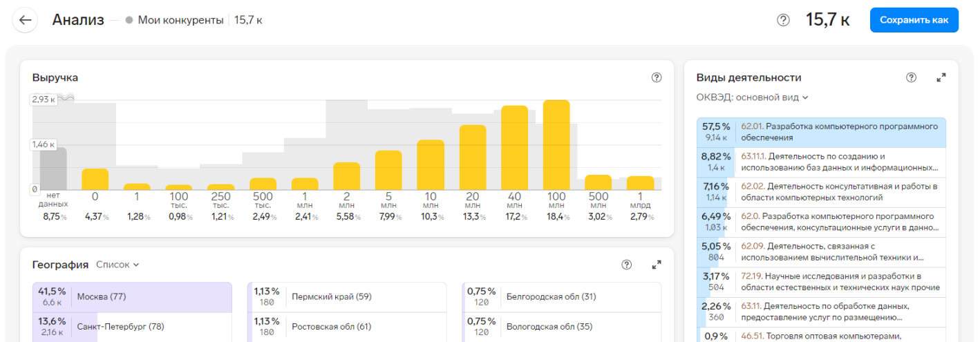Viewport: 980px width, 342px height.
Task: Select the 100 тыс. revenue bar
Action: coord(179,188)
